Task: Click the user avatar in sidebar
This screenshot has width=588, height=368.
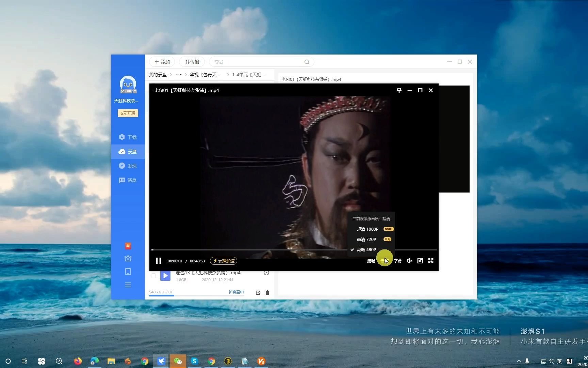Action: click(x=128, y=85)
